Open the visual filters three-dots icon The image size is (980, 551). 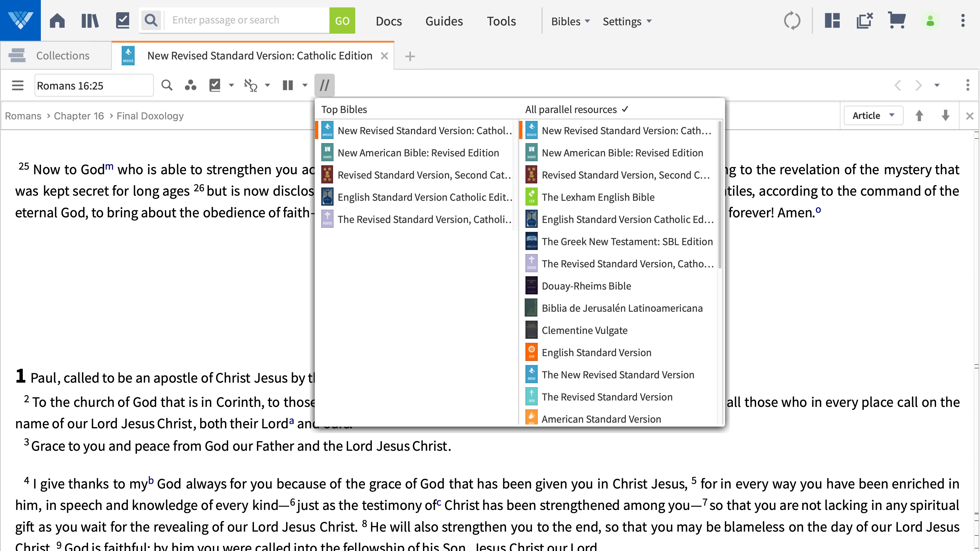pos(190,85)
